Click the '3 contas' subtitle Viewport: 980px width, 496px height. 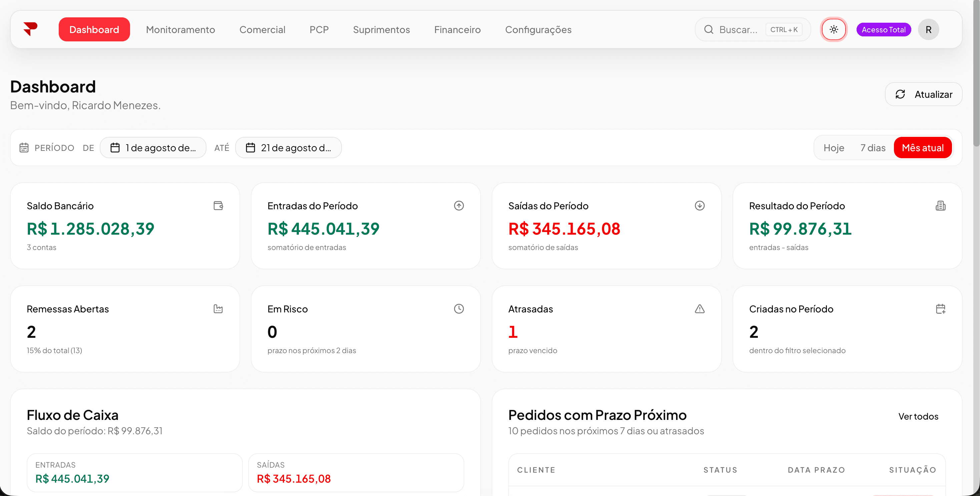(x=41, y=247)
